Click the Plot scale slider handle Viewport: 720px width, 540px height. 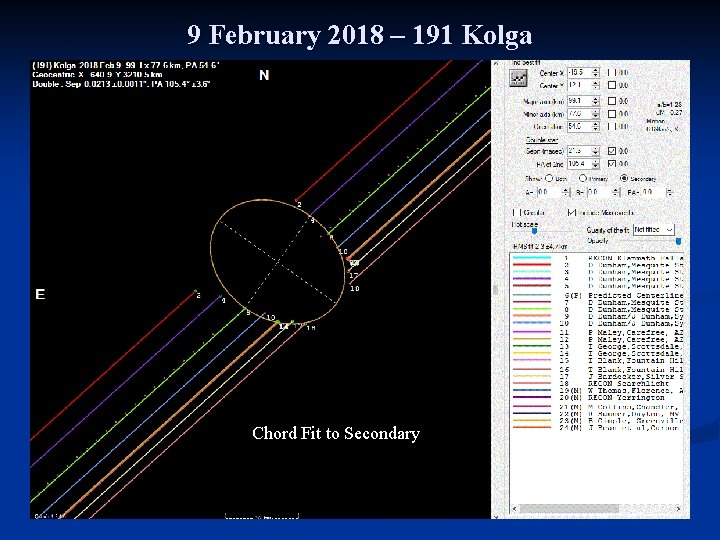(x=534, y=231)
